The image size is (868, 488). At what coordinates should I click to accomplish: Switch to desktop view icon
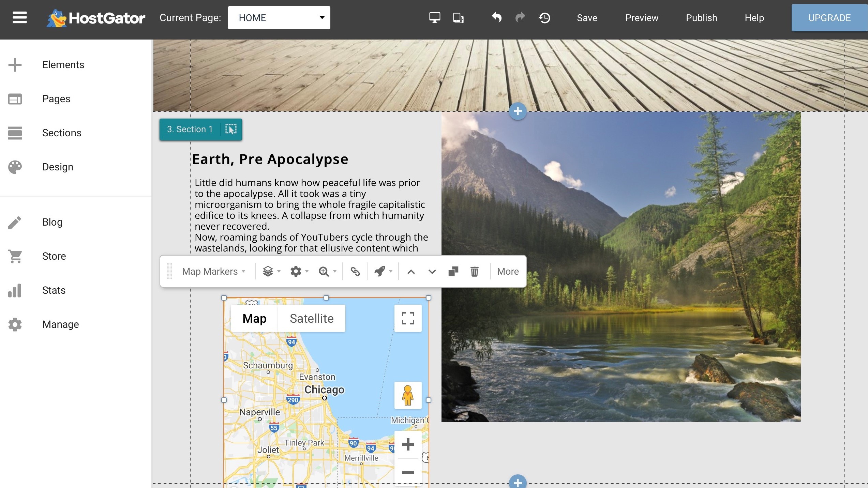tap(435, 18)
